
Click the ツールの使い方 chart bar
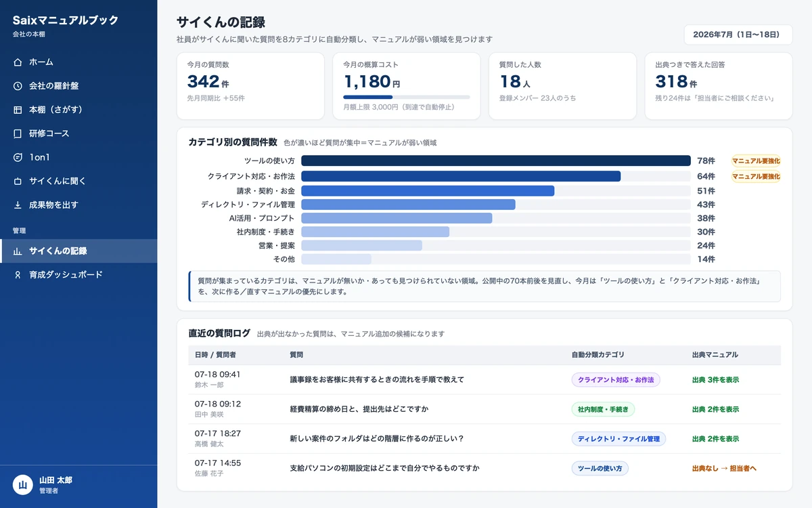tap(496, 161)
